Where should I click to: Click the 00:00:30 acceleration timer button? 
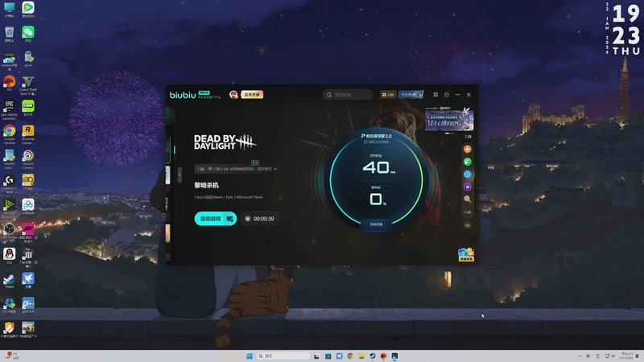(259, 219)
